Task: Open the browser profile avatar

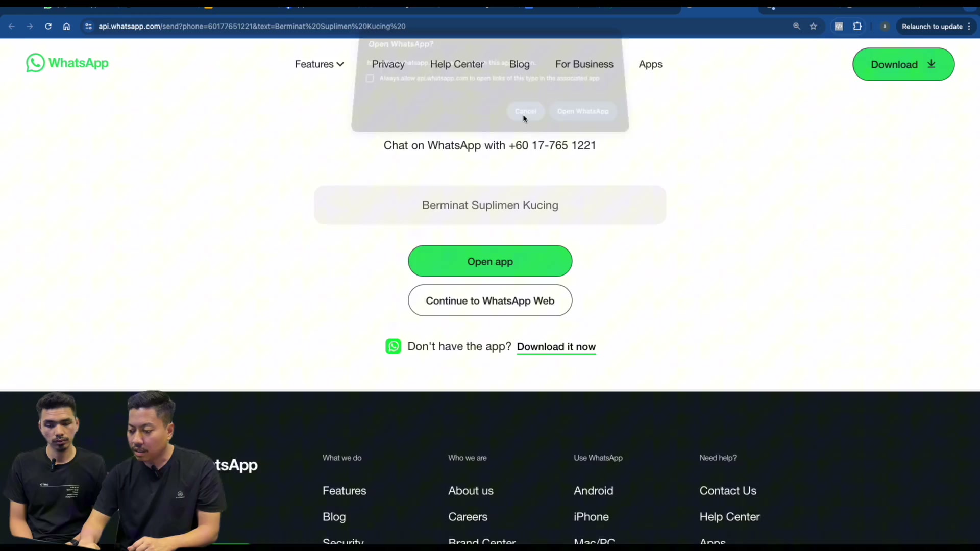Action: tap(885, 26)
